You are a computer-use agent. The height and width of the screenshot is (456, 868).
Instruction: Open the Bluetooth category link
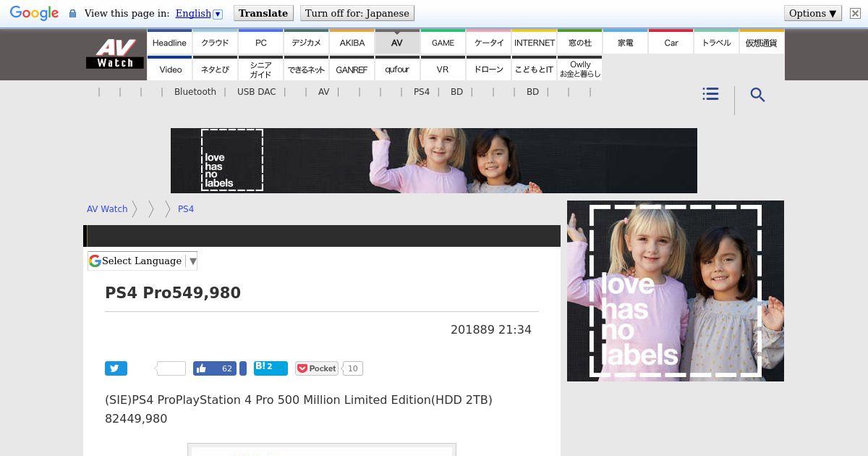tap(195, 92)
